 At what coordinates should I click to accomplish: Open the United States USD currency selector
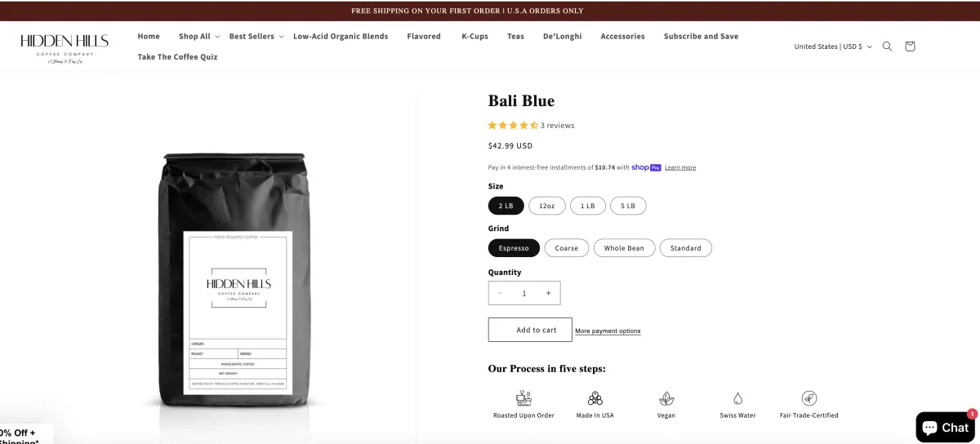(833, 47)
